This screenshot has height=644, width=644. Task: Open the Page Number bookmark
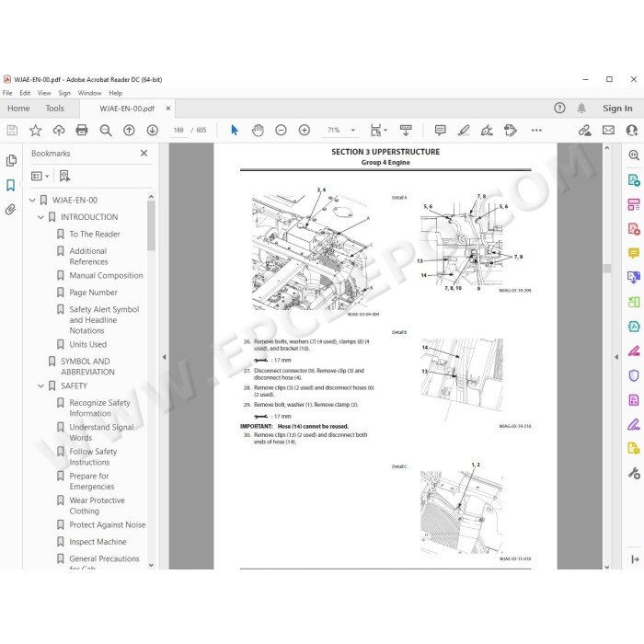pos(93,293)
